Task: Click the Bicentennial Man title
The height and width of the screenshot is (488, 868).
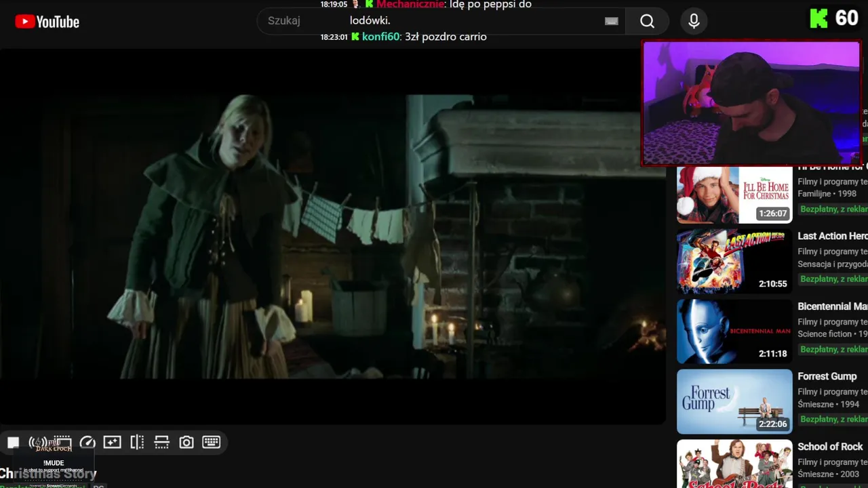Action: point(833,306)
